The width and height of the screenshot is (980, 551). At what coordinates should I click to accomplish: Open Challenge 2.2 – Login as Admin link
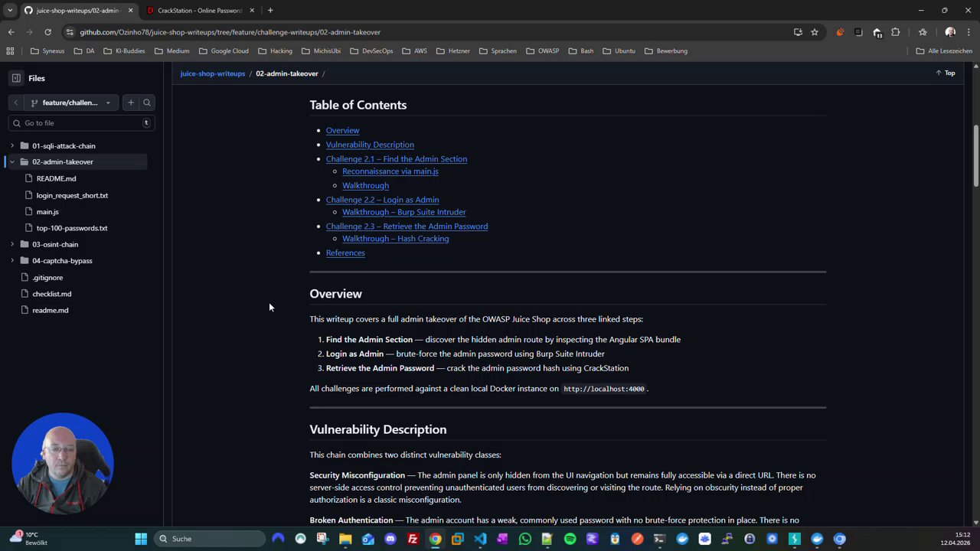pos(382,200)
